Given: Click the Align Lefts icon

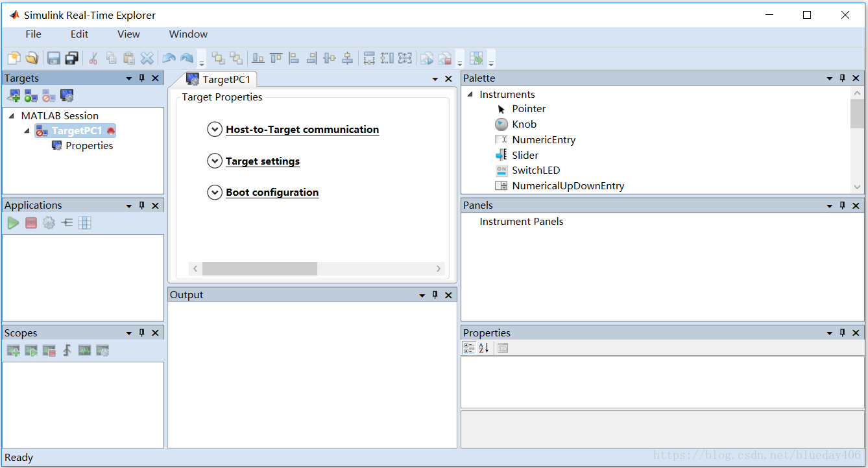Looking at the screenshot, I should 294,58.
